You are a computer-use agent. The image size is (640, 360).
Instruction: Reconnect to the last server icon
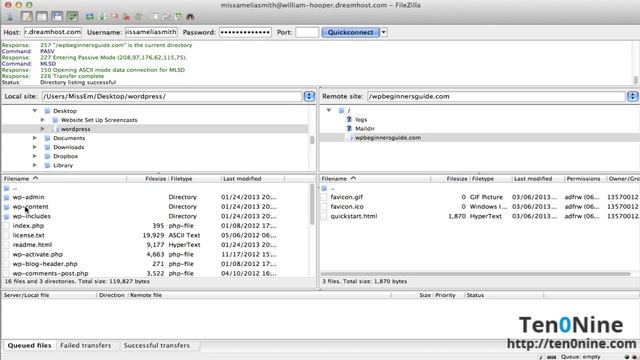tap(139, 17)
